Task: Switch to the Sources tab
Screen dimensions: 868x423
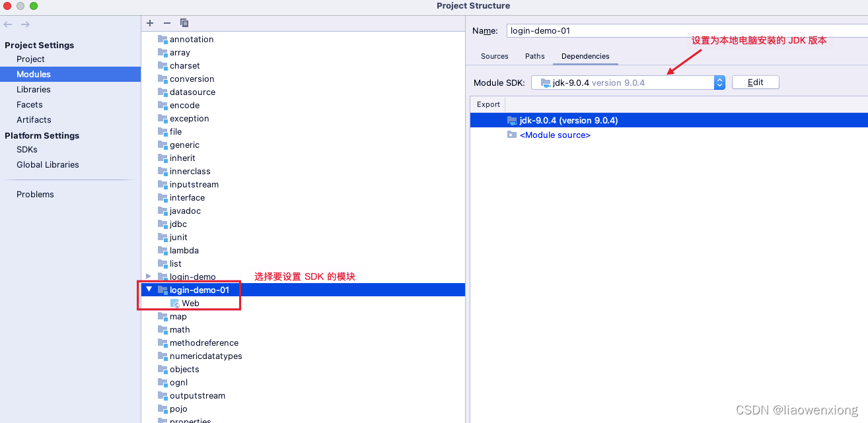Action: pyautogui.click(x=495, y=56)
